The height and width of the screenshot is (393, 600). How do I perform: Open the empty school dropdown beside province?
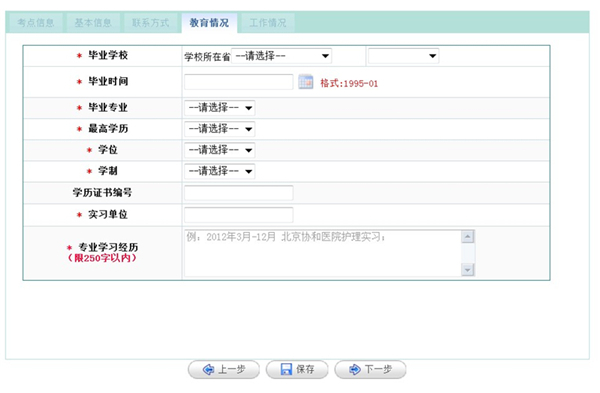click(403, 56)
